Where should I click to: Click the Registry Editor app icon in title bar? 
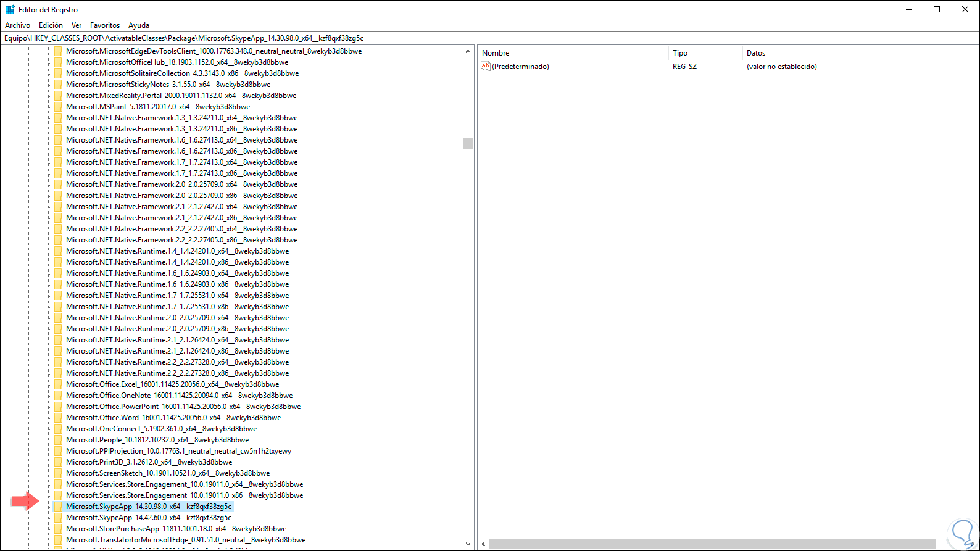10,9
